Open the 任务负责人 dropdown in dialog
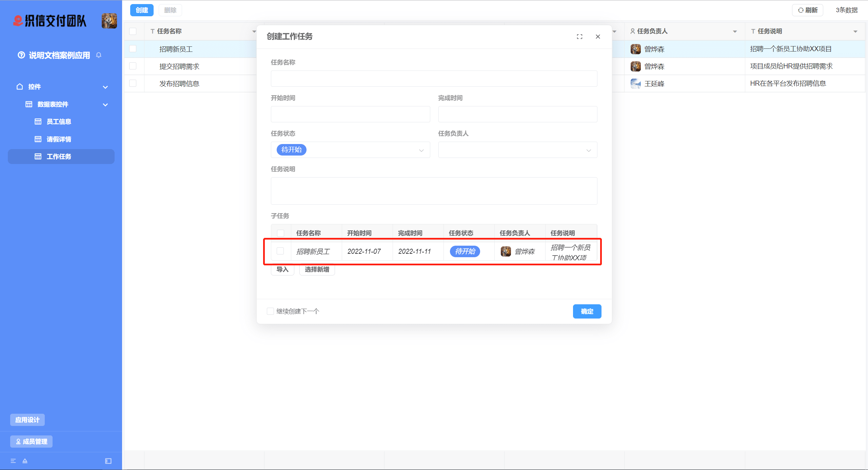 (x=588, y=150)
